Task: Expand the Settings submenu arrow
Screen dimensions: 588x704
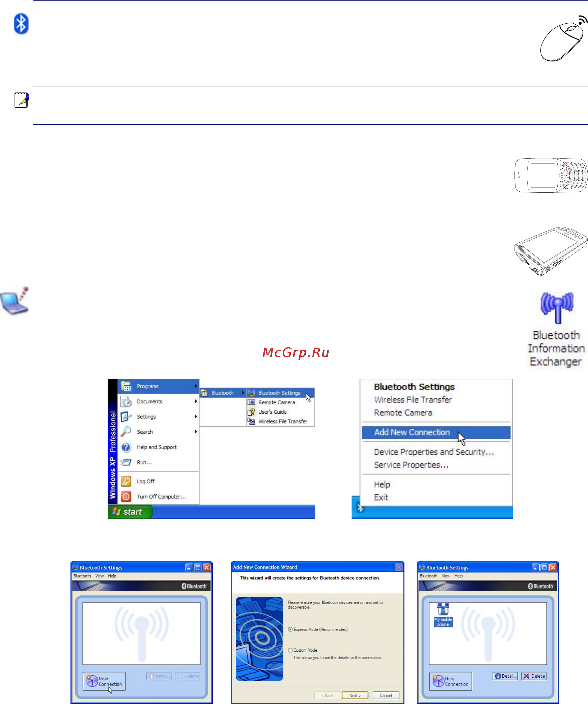Action: pos(196,416)
